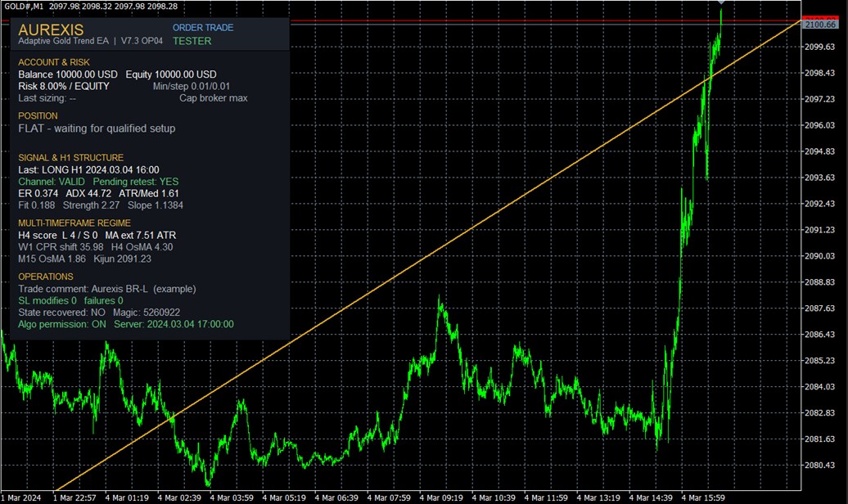Screen dimensions: 848x504
Task: Click the version text V7.3 OP04
Action: pos(142,41)
